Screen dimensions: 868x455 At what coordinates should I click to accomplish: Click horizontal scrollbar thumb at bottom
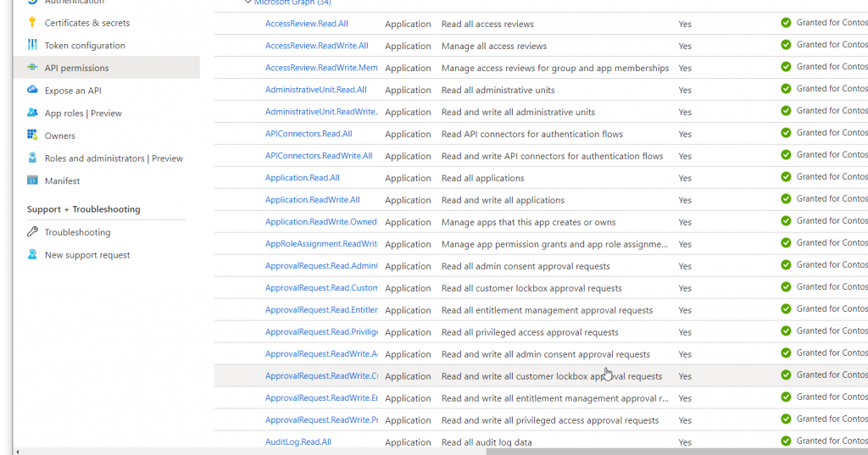(x=676, y=452)
